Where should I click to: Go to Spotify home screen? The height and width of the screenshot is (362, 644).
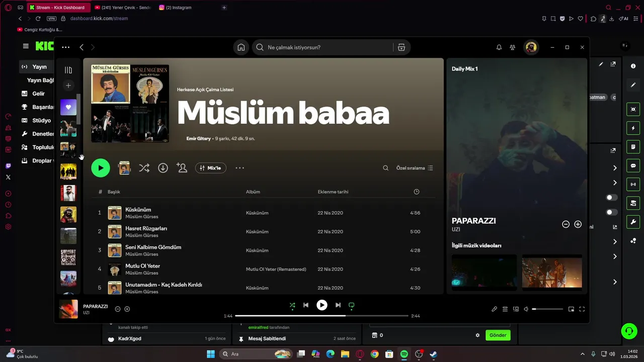tap(241, 47)
